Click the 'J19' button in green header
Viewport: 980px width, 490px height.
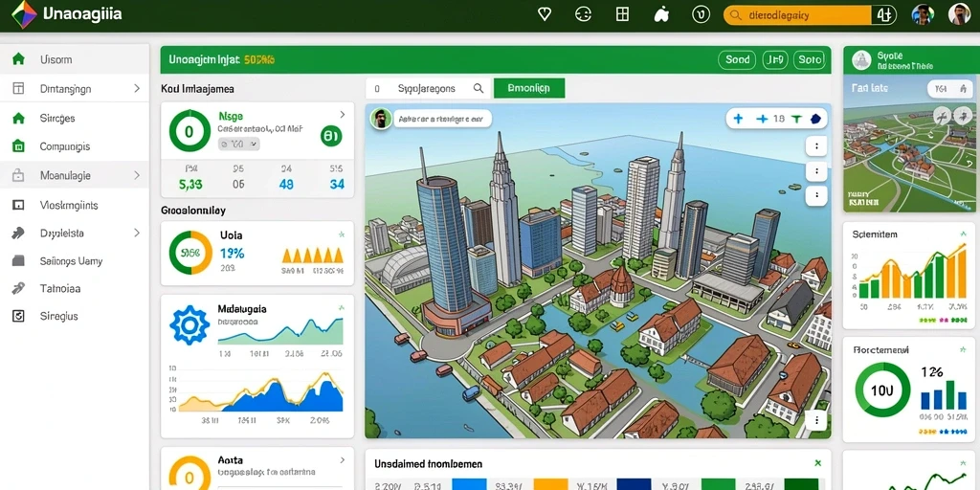pos(775,60)
